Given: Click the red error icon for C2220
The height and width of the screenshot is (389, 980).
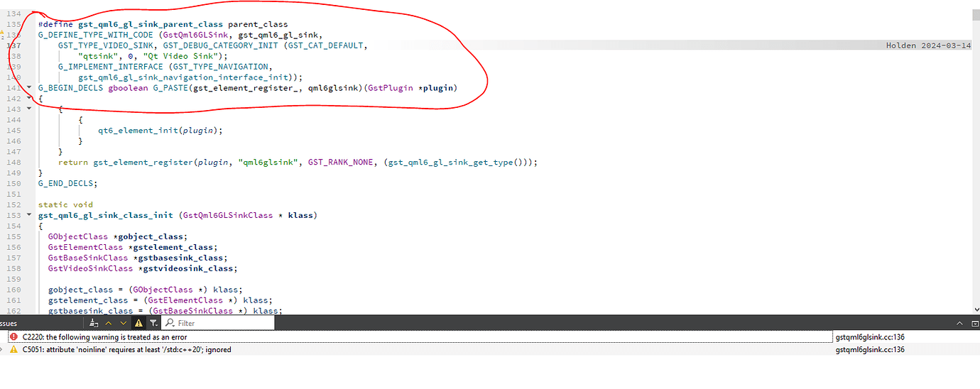Looking at the screenshot, I should 13,336.
